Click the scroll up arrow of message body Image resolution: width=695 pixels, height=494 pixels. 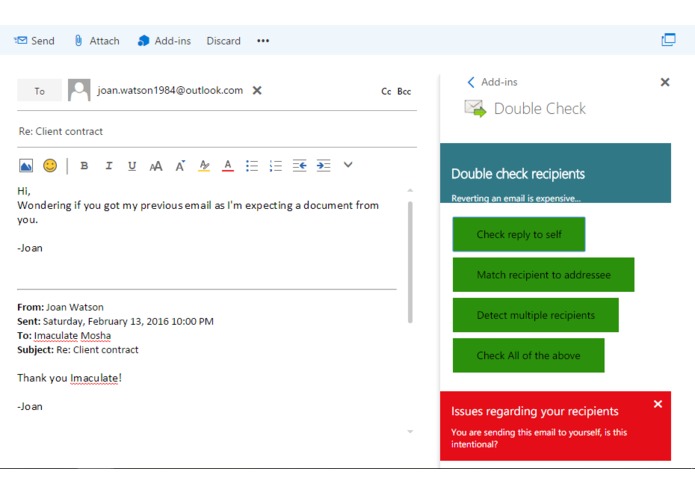click(x=410, y=191)
